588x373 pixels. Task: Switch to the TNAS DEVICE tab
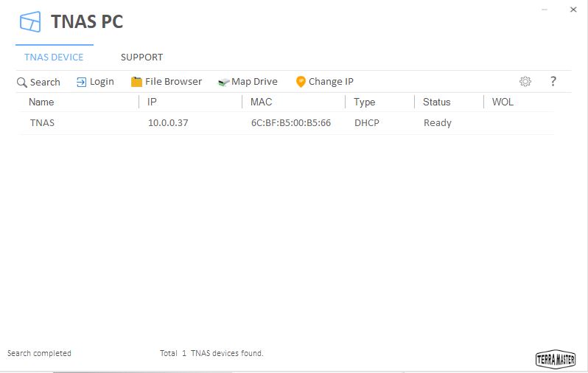(54, 57)
